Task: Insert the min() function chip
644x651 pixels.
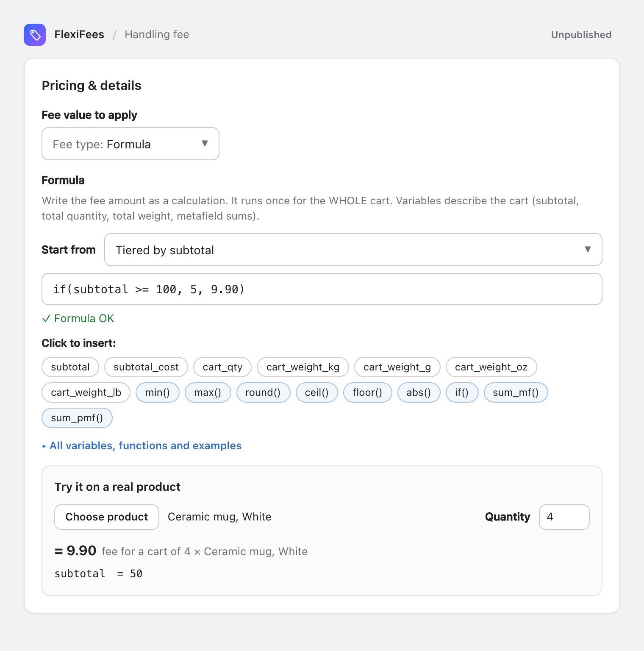Action: (x=158, y=392)
